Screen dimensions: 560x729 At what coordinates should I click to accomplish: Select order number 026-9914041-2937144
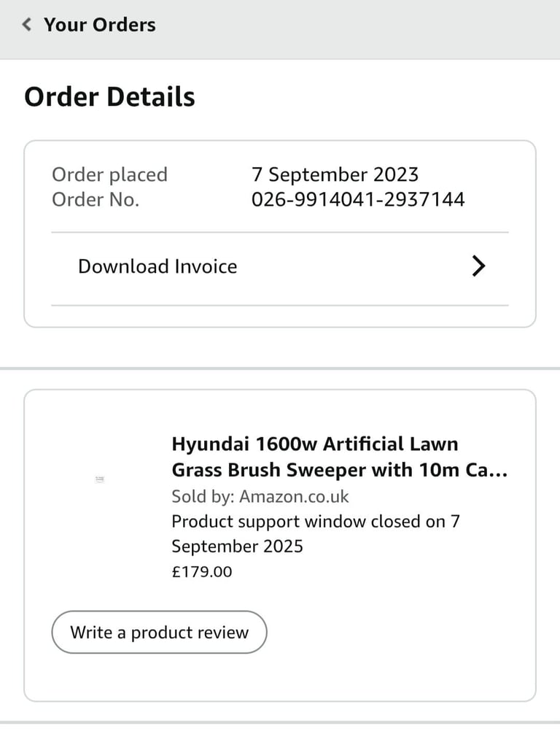click(359, 198)
